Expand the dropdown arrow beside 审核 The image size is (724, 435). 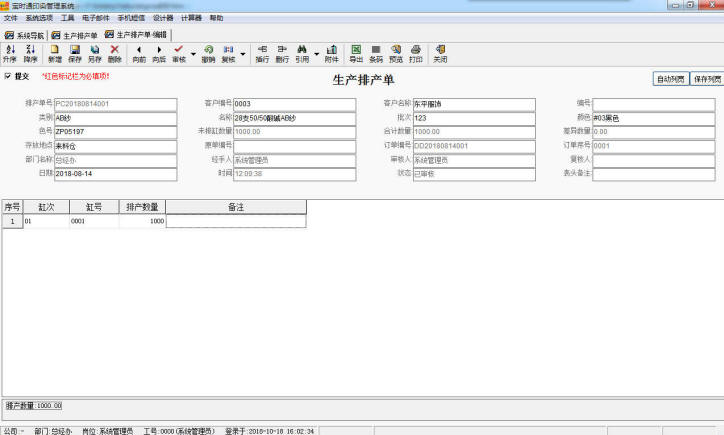coord(193,54)
